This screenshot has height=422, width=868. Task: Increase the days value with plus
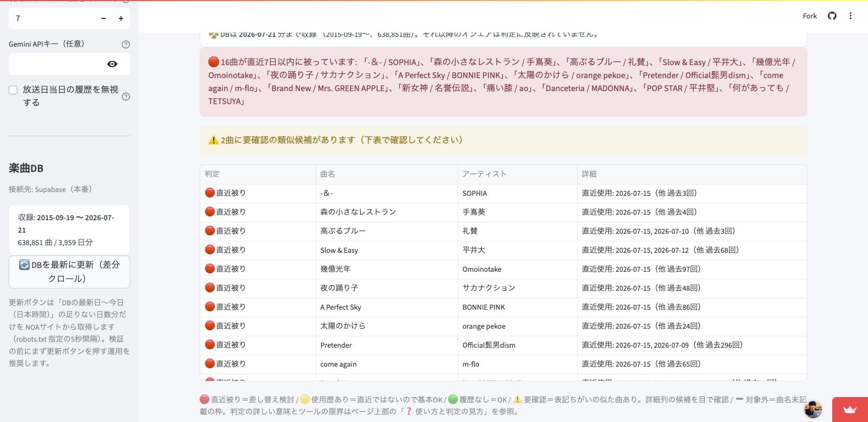pyautogui.click(x=121, y=18)
